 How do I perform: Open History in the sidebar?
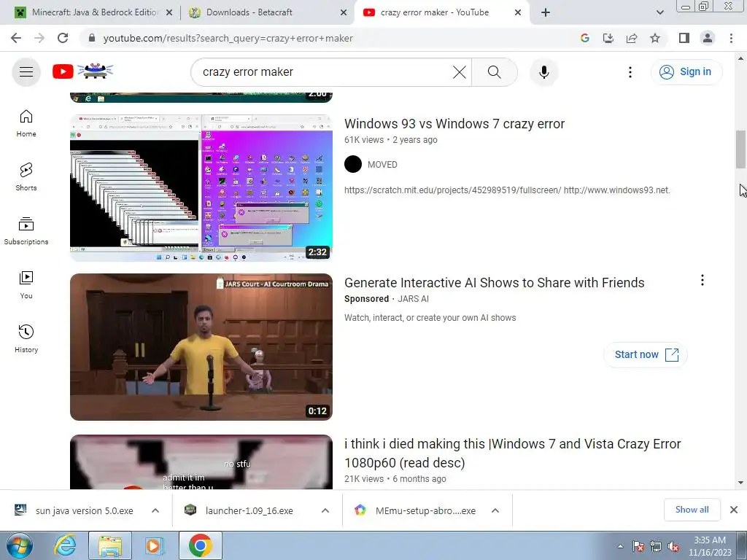[26, 338]
